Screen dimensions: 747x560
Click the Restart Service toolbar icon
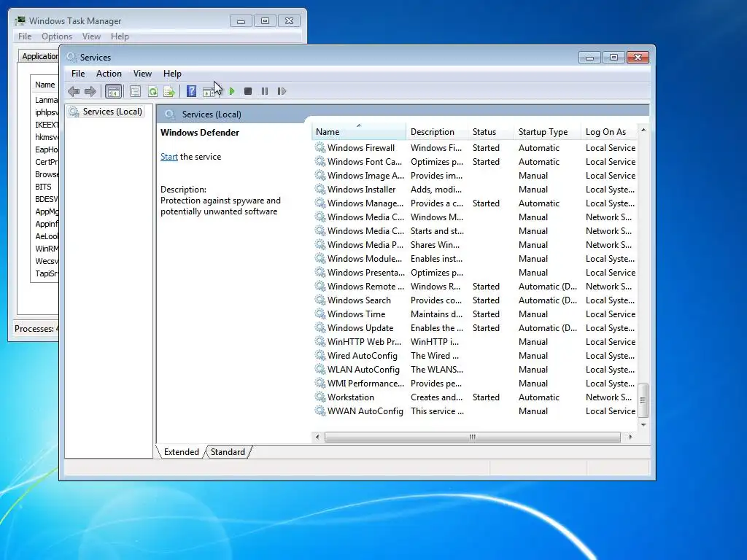pyautogui.click(x=282, y=91)
